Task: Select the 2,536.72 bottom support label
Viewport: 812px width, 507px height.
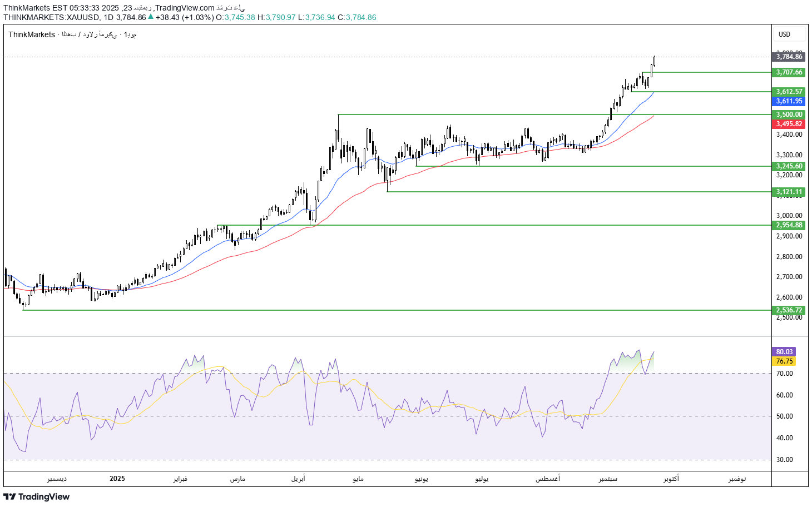Action: (789, 310)
